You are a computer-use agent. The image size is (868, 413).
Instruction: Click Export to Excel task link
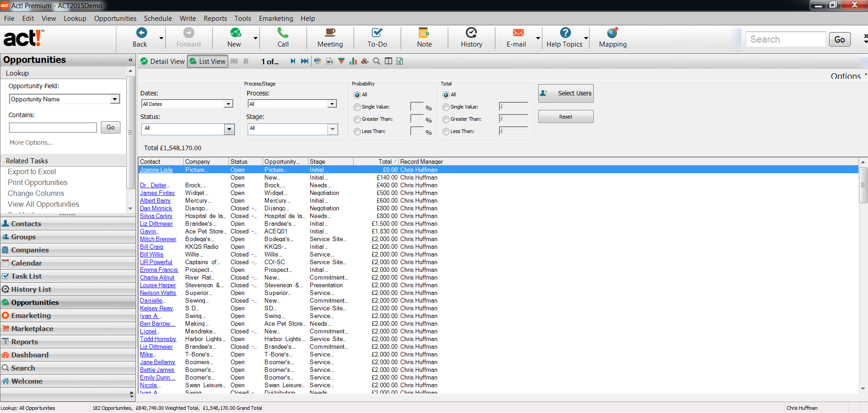(32, 172)
